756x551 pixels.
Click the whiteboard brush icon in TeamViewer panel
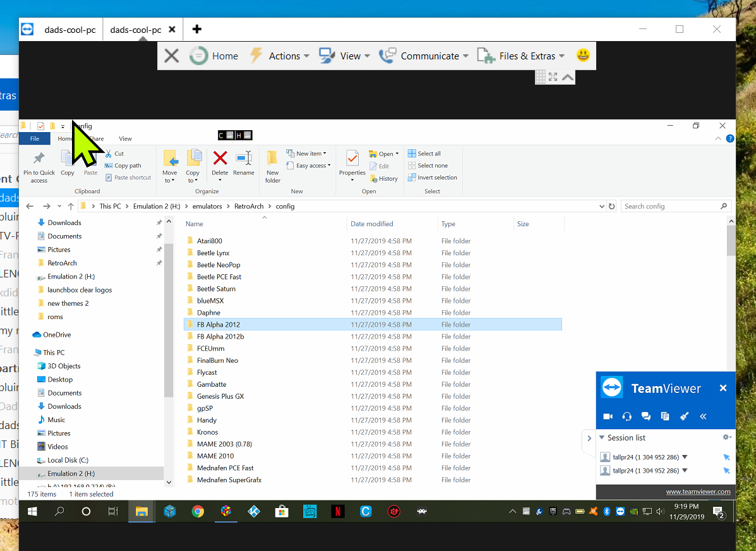click(x=684, y=416)
